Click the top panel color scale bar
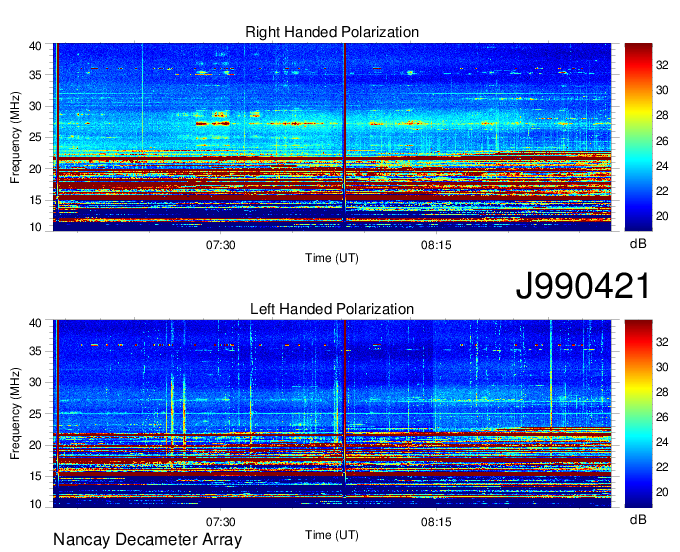 (x=638, y=137)
